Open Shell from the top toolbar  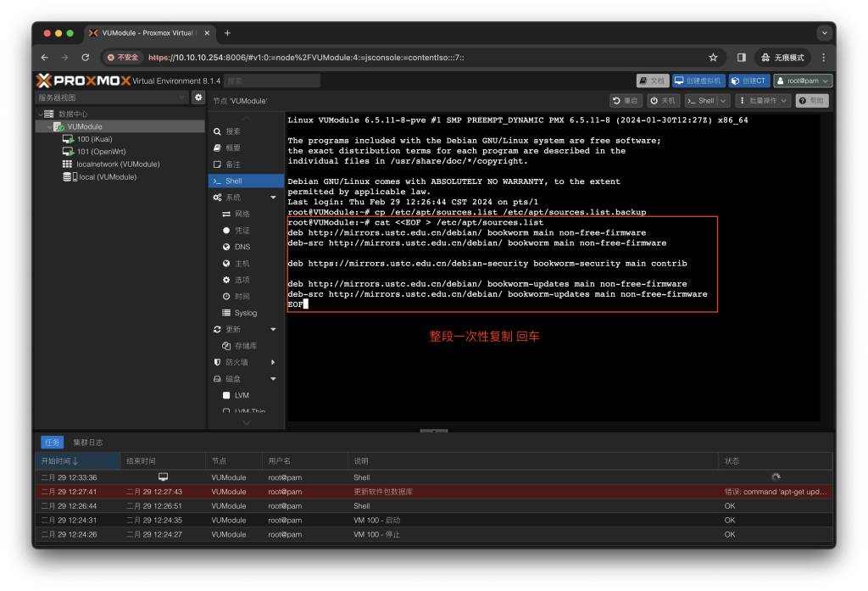pos(701,101)
